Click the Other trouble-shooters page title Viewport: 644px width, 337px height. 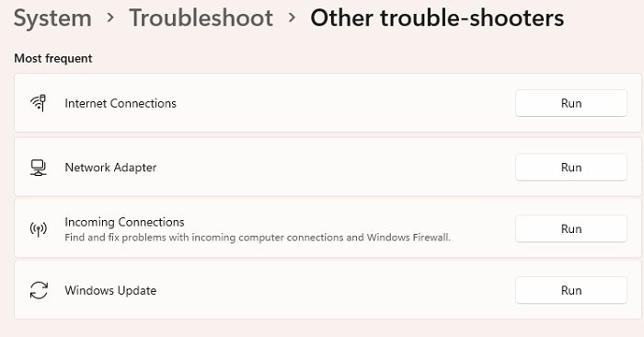coord(437,18)
